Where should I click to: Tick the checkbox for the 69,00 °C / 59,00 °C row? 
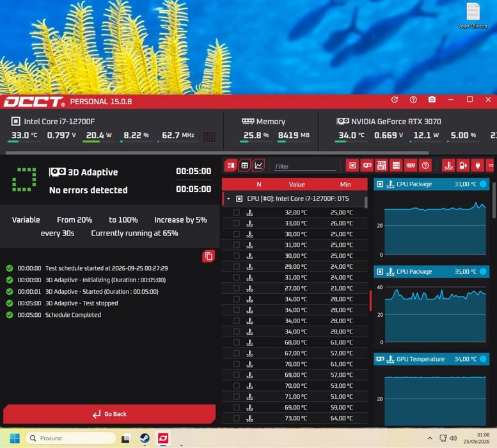pos(236,408)
